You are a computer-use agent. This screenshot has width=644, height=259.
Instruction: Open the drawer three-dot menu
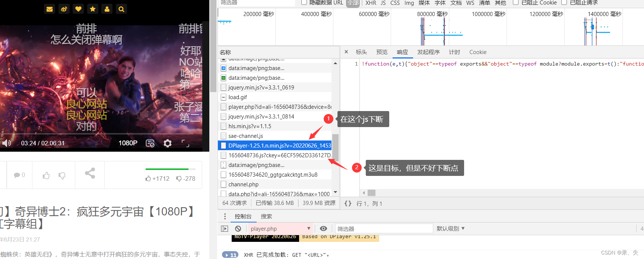coord(225,217)
